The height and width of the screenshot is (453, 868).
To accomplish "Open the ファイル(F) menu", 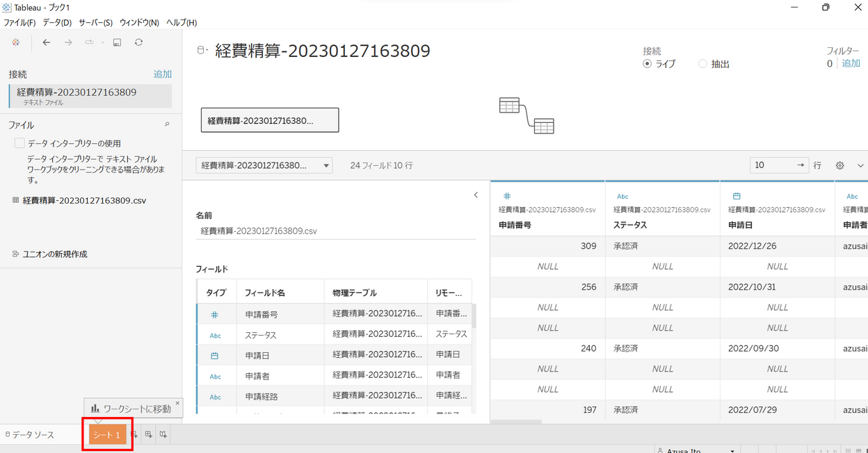I will (19, 23).
